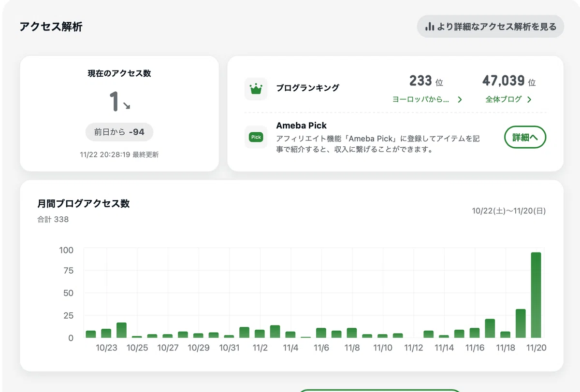
Task: Click the 10/23 x-axis label
Action: pos(106,348)
